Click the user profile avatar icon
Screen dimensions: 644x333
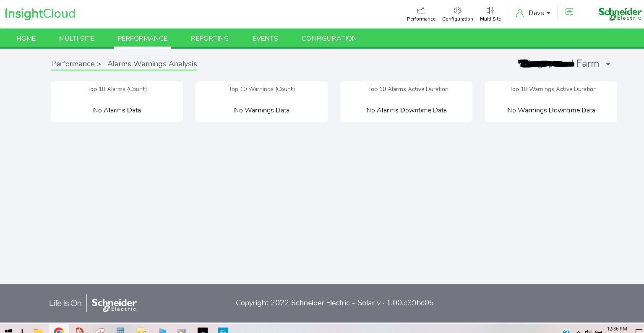coord(520,13)
